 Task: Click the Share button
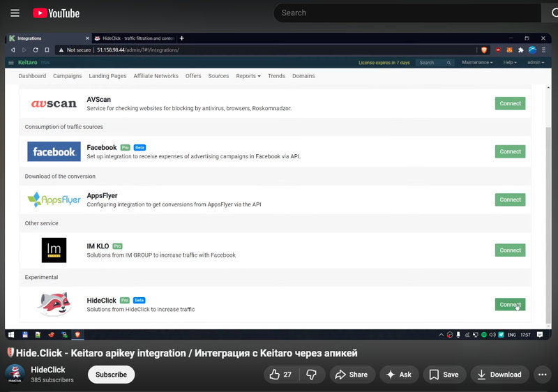(351, 375)
